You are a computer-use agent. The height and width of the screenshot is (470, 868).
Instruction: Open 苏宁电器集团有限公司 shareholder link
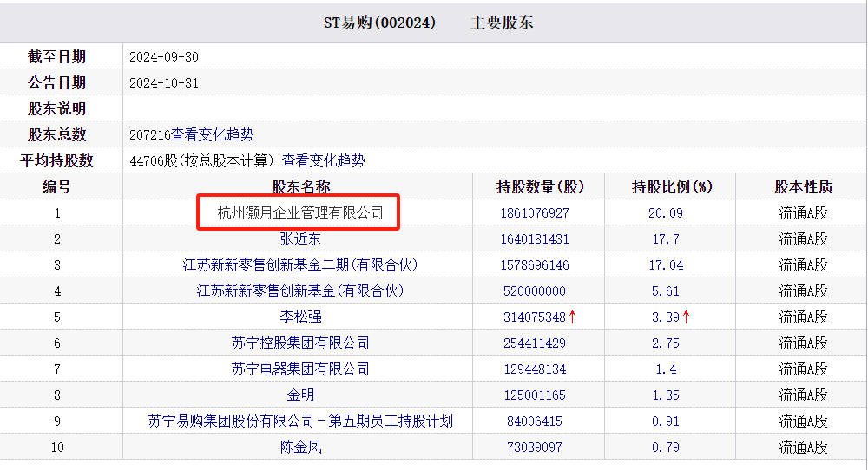pos(300,369)
